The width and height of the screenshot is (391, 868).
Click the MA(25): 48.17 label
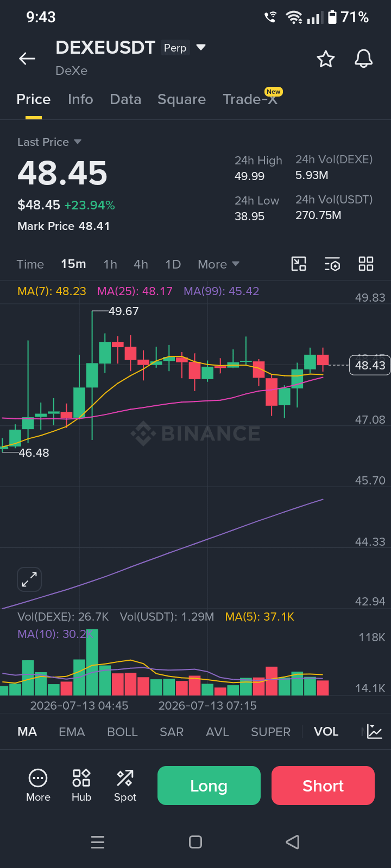pyautogui.click(x=135, y=291)
